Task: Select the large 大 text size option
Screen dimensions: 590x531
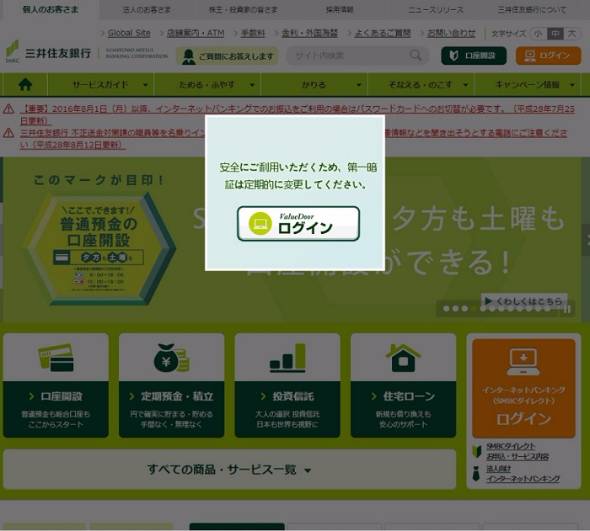Action: [572, 34]
